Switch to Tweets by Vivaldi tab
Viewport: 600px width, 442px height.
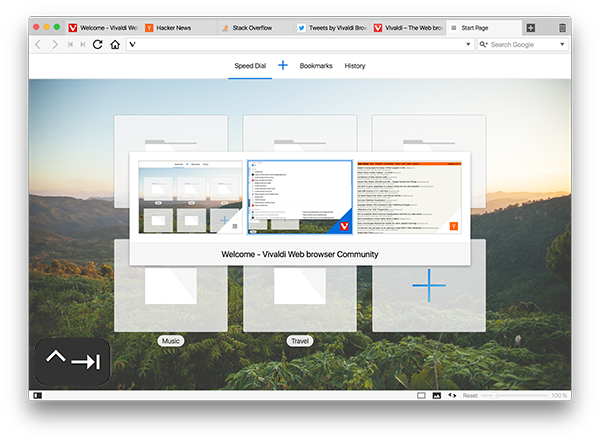point(332,28)
